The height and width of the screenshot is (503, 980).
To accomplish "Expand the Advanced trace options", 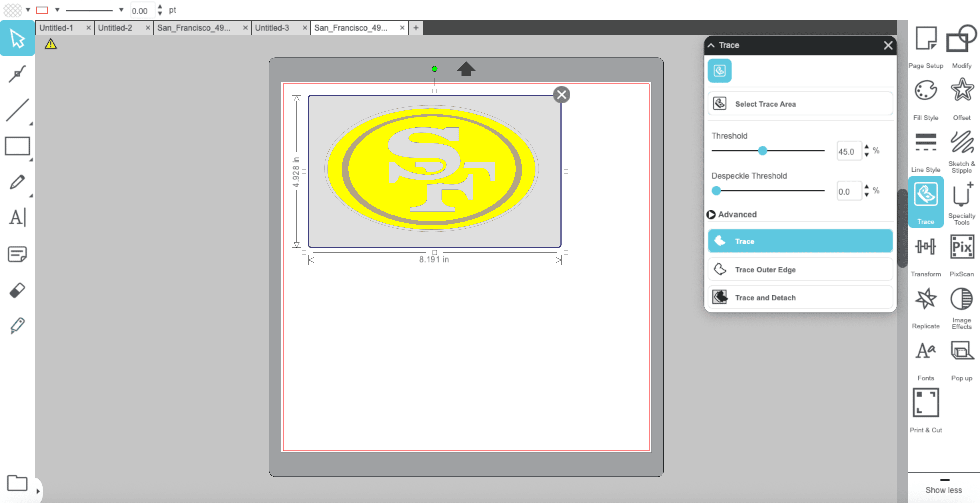I will pos(732,214).
